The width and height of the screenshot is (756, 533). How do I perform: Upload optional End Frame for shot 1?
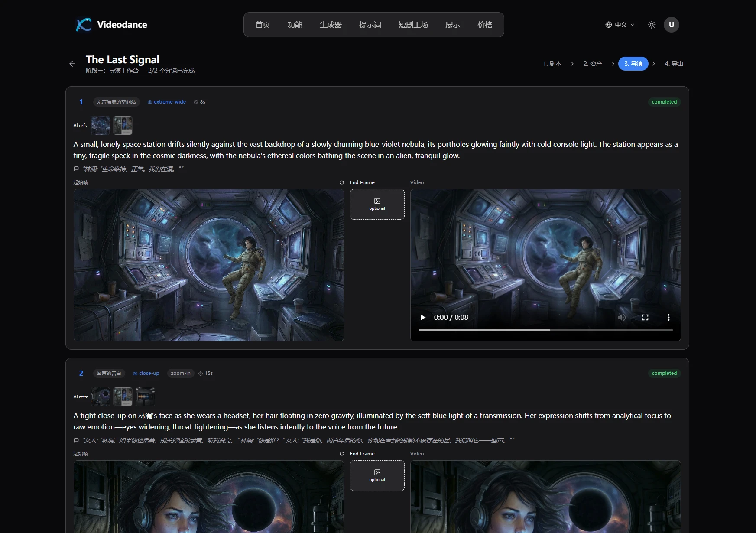click(x=377, y=204)
